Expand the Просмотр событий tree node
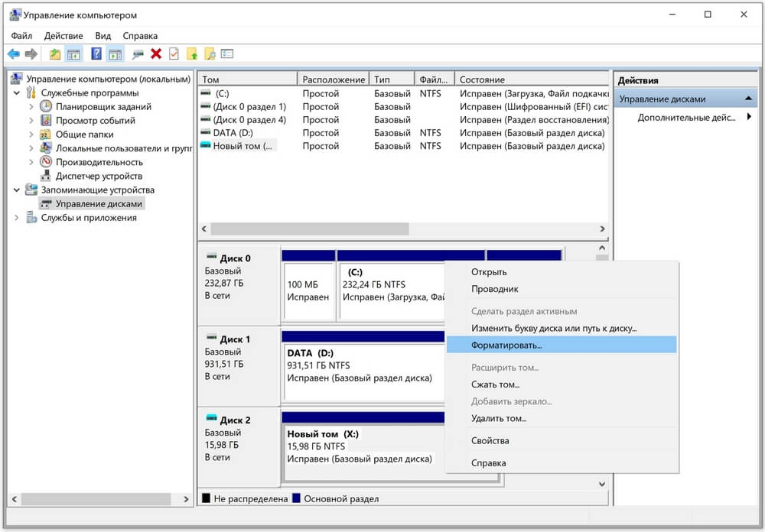 [31, 121]
